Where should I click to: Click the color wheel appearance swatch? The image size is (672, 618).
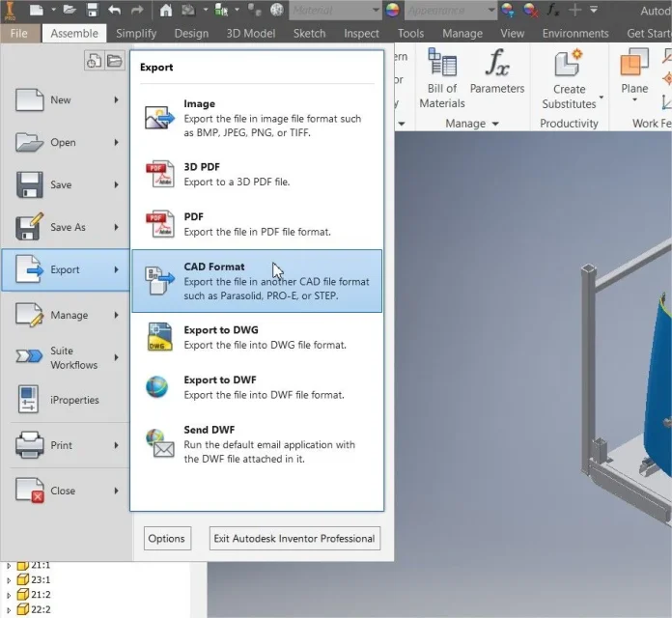pos(393,10)
